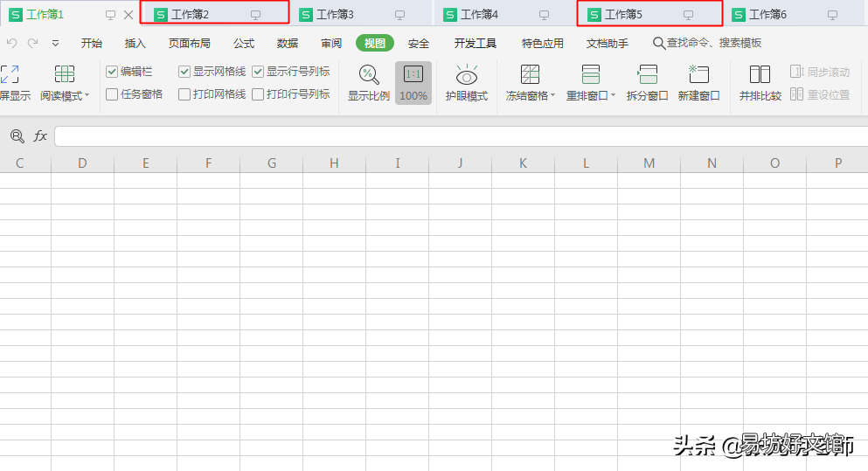Click the 重排窗口 arrange windows icon
868x471 pixels.
click(x=591, y=74)
